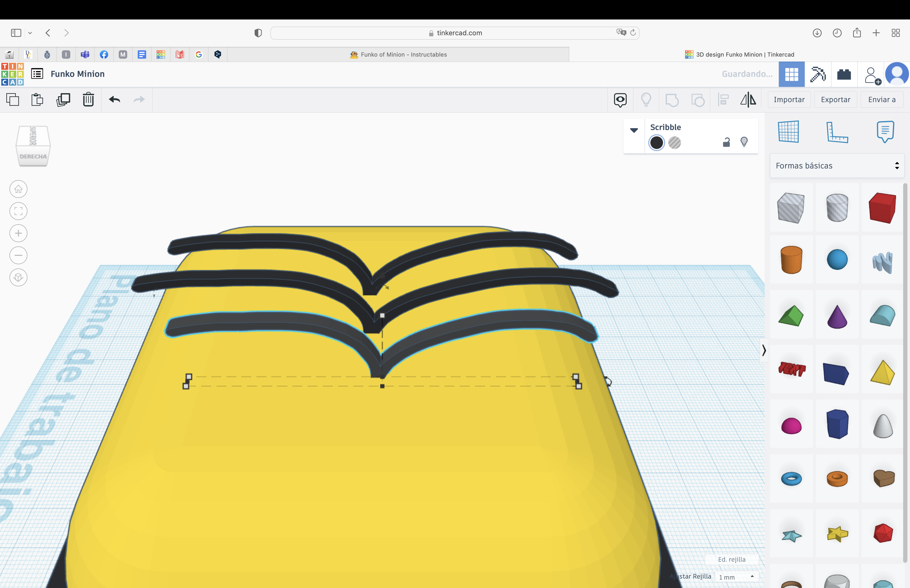Undo the last action

[x=115, y=100]
